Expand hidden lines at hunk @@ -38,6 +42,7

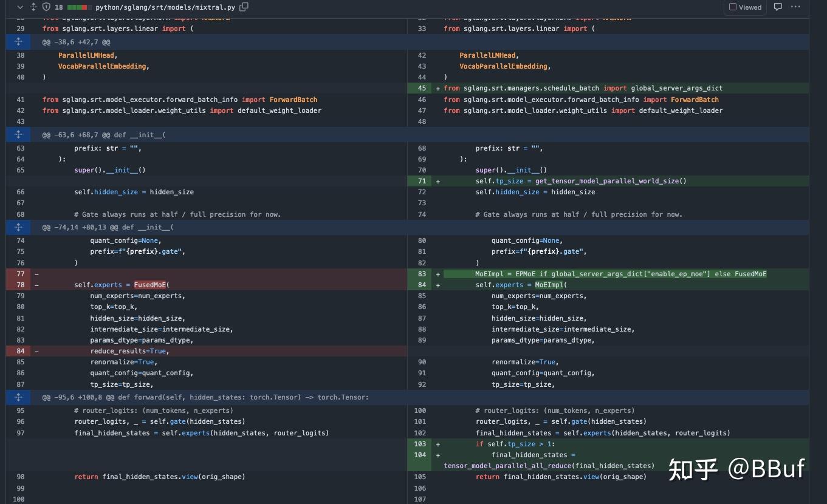pyautogui.click(x=18, y=42)
